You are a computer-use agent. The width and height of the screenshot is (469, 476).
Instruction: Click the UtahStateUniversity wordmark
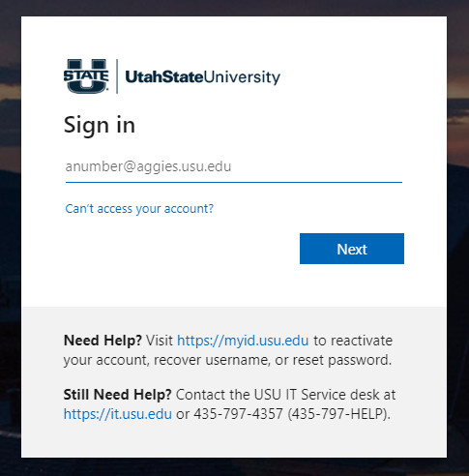point(203,77)
